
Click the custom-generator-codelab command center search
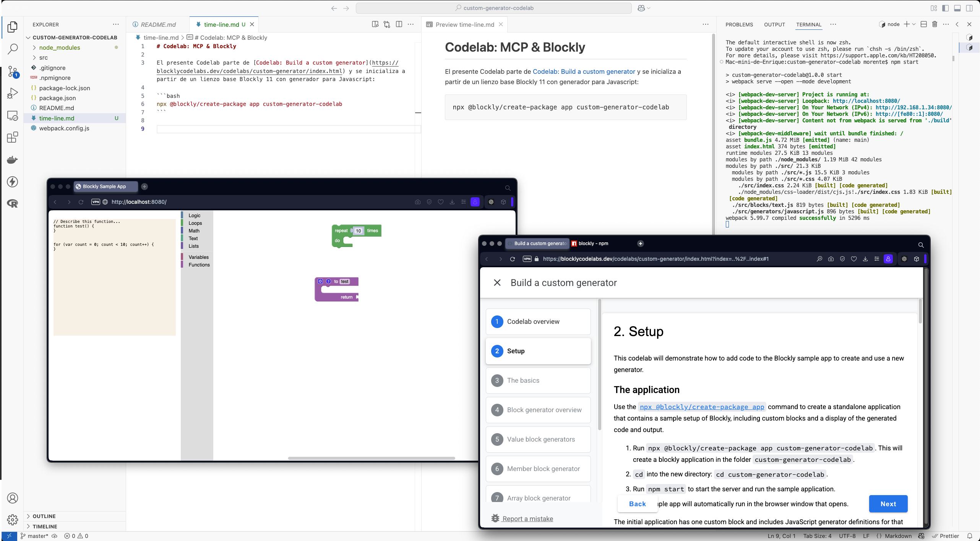(x=494, y=8)
